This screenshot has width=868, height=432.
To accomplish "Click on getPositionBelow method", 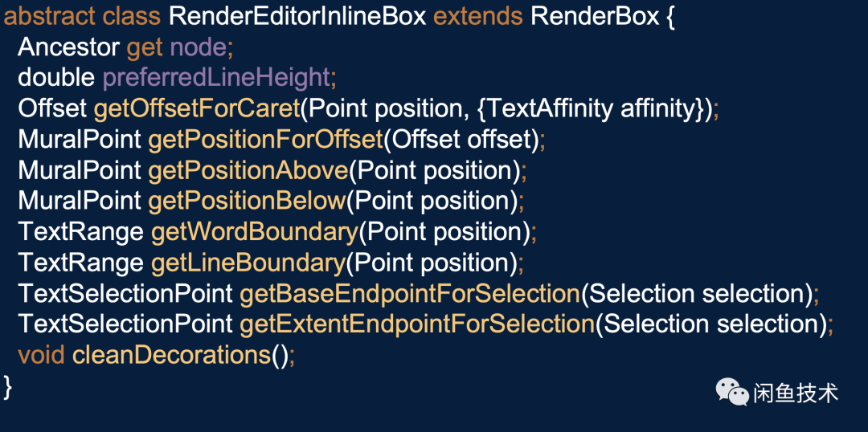I will (247, 202).
